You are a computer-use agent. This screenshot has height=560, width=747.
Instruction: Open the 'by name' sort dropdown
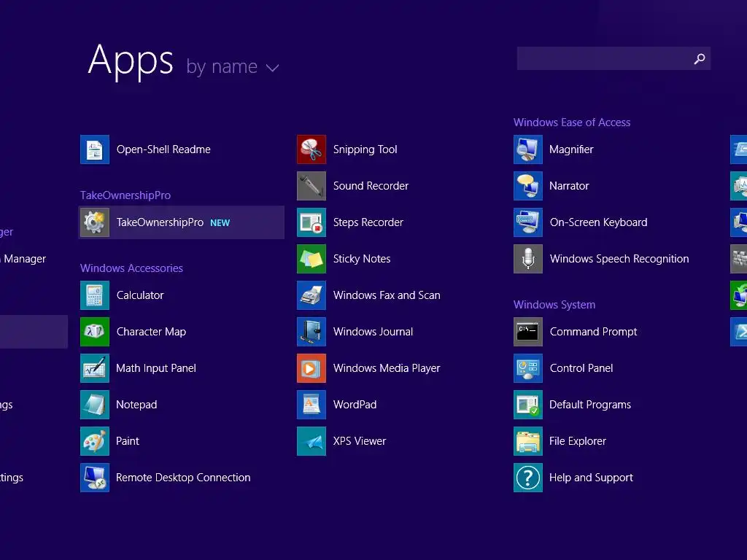pos(232,66)
